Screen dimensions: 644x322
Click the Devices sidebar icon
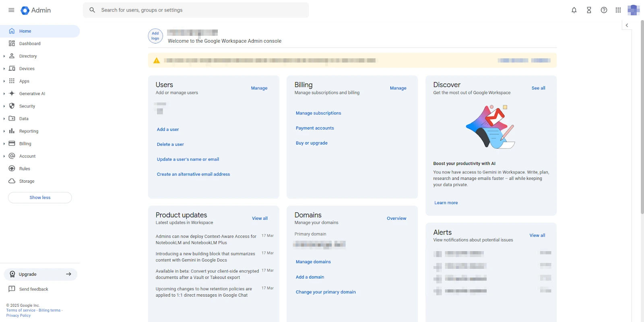tap(12, 68)
